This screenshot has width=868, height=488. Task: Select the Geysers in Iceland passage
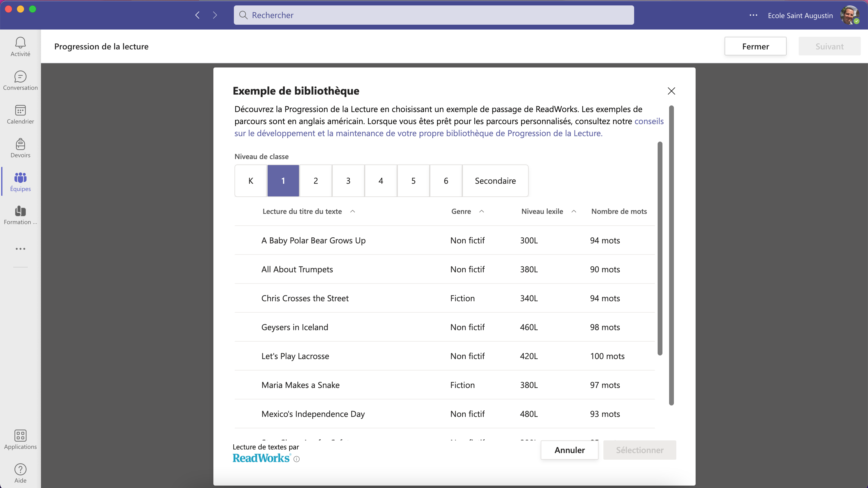[x=294, y=327]
